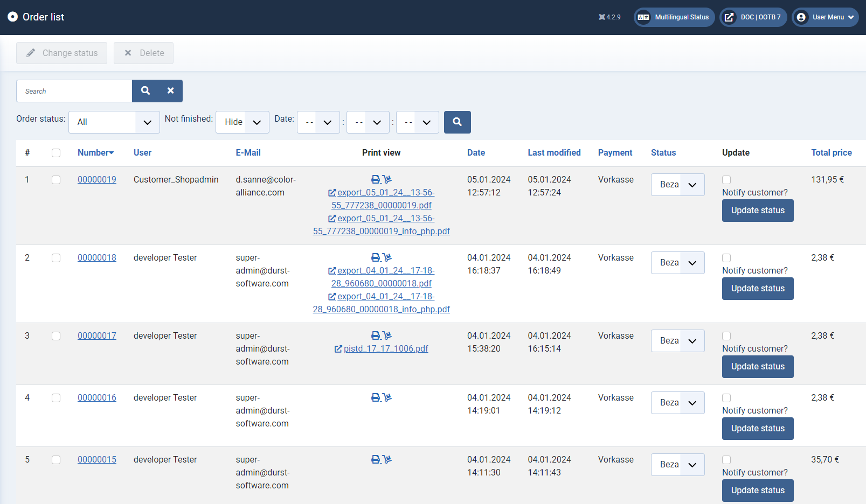Click the print icon for order 00000016
866x504 pixels.
[x=376, y=397]
